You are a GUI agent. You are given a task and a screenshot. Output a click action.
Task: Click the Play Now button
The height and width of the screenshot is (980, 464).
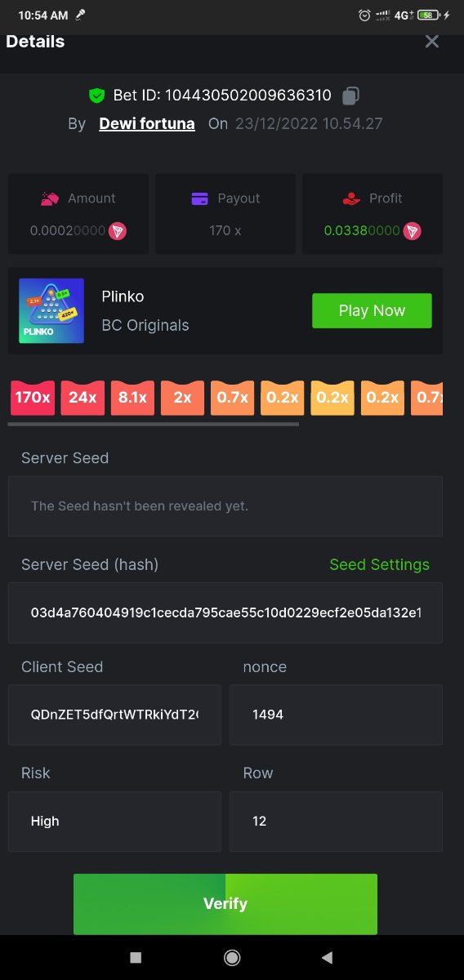click(372, 311)
